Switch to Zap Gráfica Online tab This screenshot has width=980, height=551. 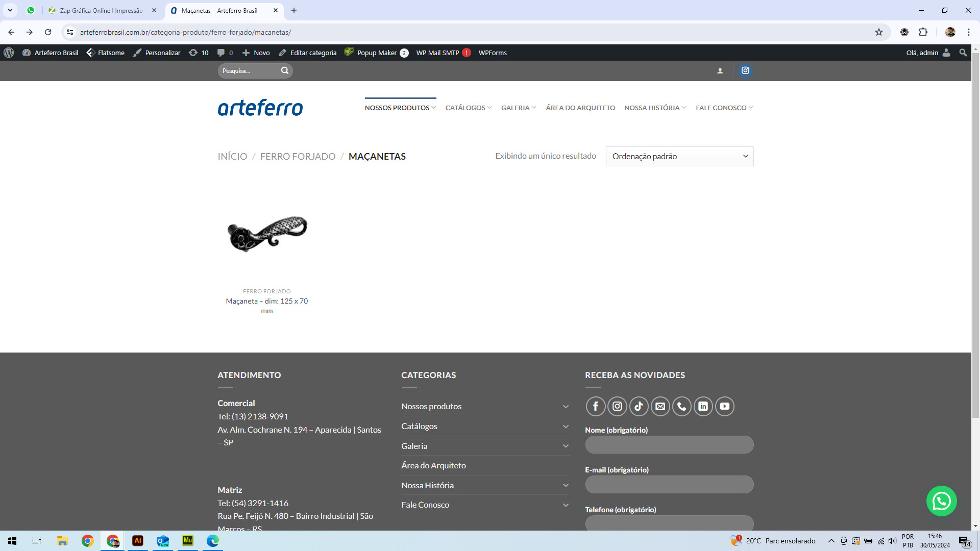[x=101, y=10]
